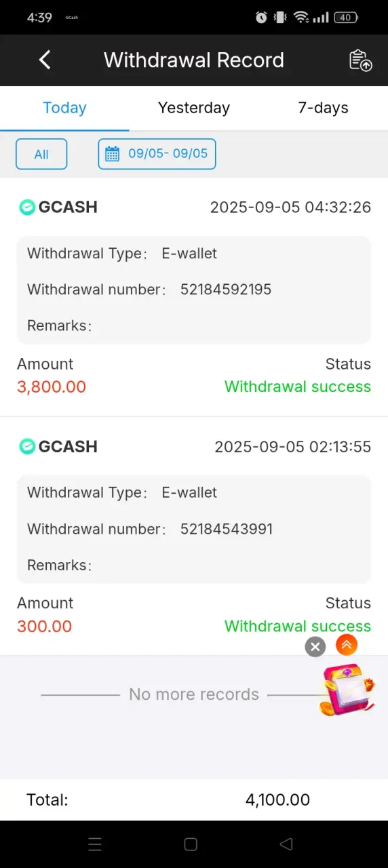The image size is (388, 868).
Task: Tap the 3,800.00 amount
Action: point(52,387)
